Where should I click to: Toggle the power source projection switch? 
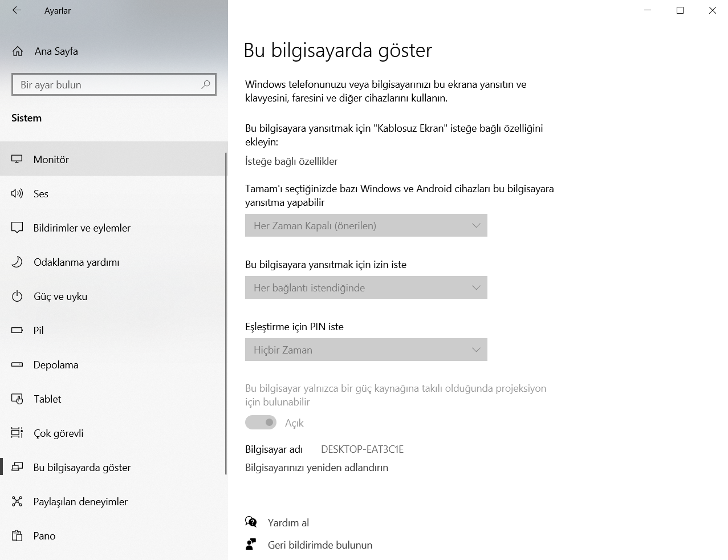tap(261, 423)
